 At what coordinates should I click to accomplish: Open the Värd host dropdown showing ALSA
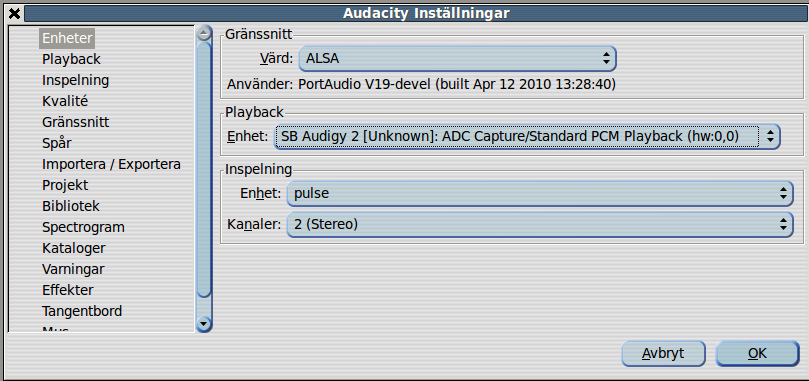click(458, 59)
